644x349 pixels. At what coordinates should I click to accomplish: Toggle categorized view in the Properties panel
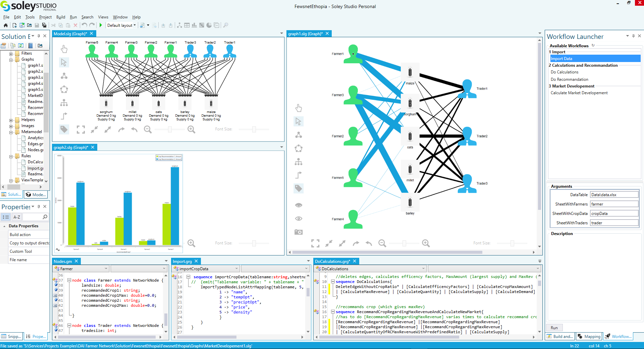coord(6,217)
